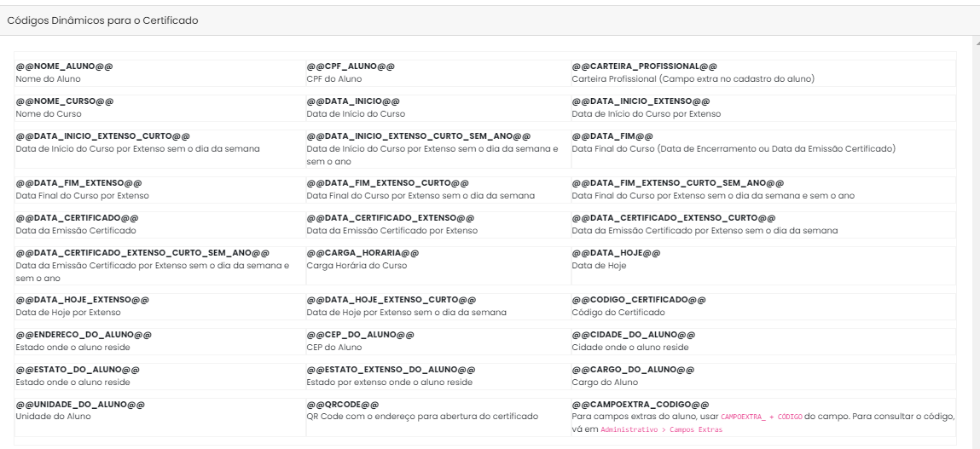Select the @@ENDERECO_DO_ALUNO@@ code
This screenshot has width=980, height=449.
84,335
